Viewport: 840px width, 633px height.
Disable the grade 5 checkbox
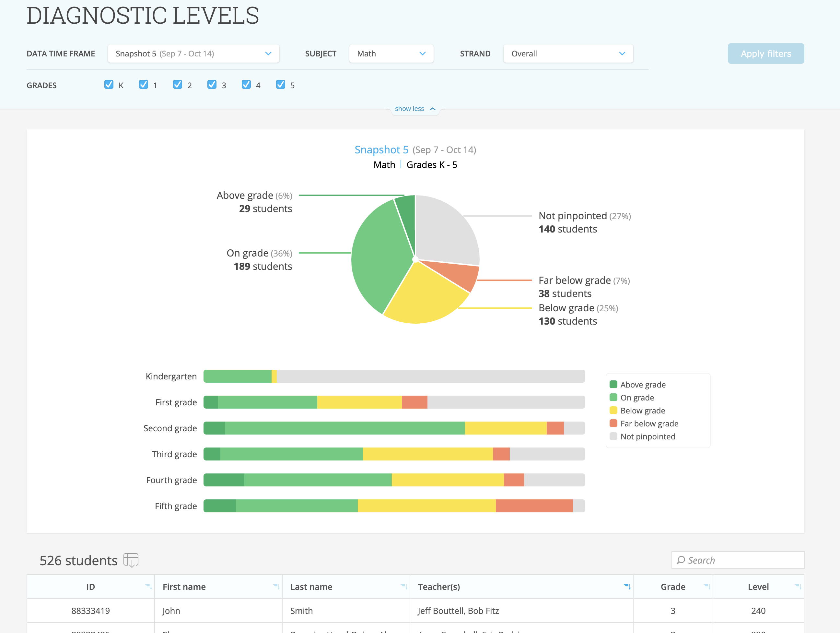click(281, 84)
